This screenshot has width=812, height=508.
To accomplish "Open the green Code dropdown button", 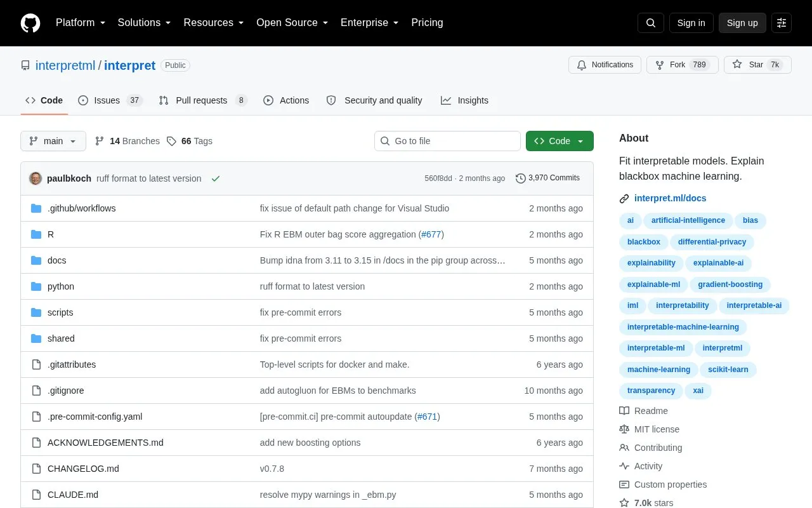I will [x=560, y=141].
